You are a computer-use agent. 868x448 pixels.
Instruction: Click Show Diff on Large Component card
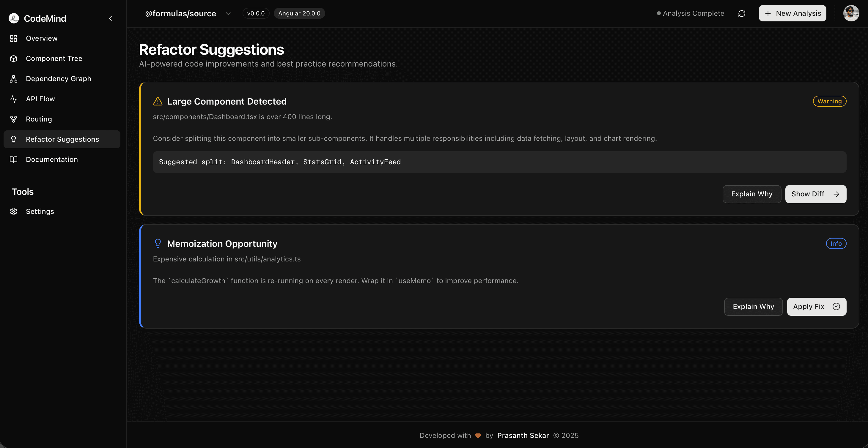click(x=815, y=194)
